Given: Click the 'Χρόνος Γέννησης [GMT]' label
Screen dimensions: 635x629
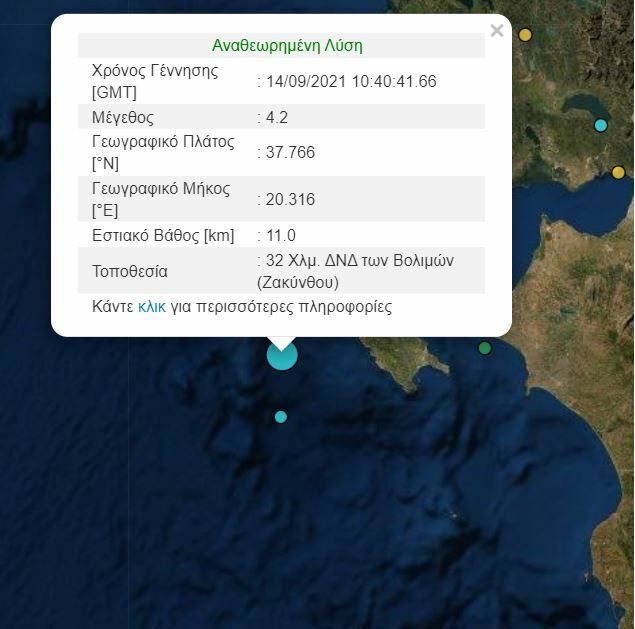Looking at the screenshot, I should click(x=155, y=81).
